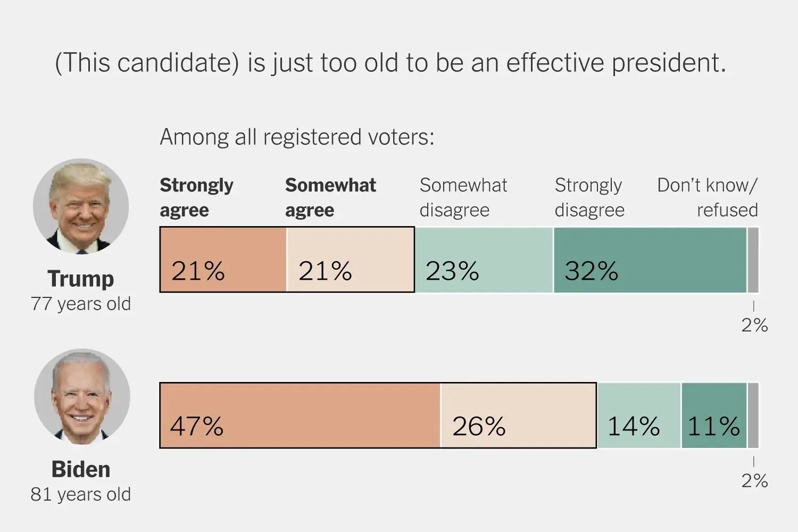Click the chart title about effective president
Image resolution: width=798 pixels, height=532 pixels.
[x=390, y=63]
